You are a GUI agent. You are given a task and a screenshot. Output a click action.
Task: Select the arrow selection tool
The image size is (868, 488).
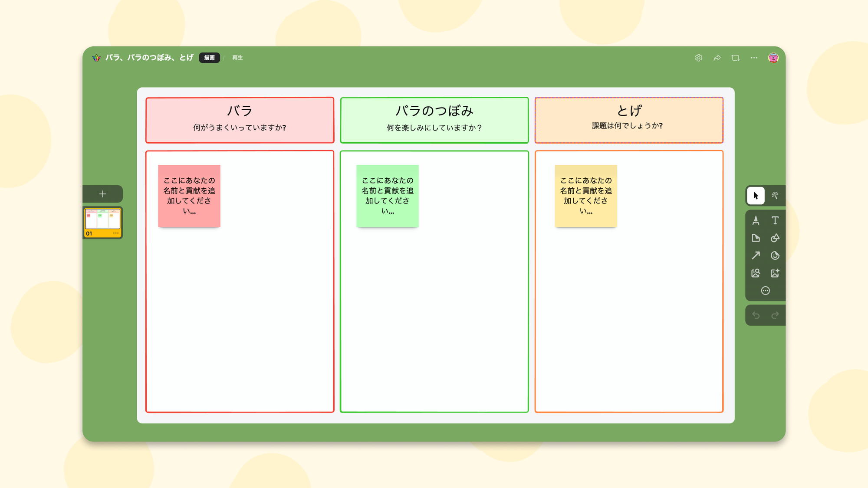755,196
